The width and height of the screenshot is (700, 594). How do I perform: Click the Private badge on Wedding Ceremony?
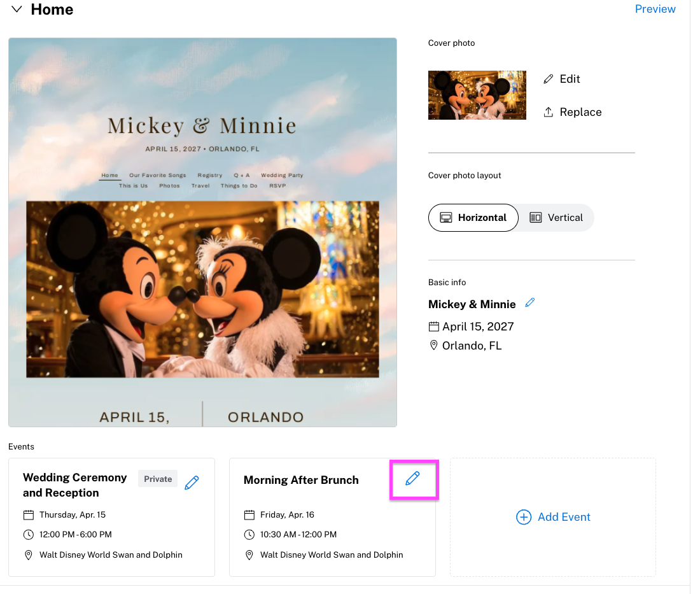click(x=158, y=479)
